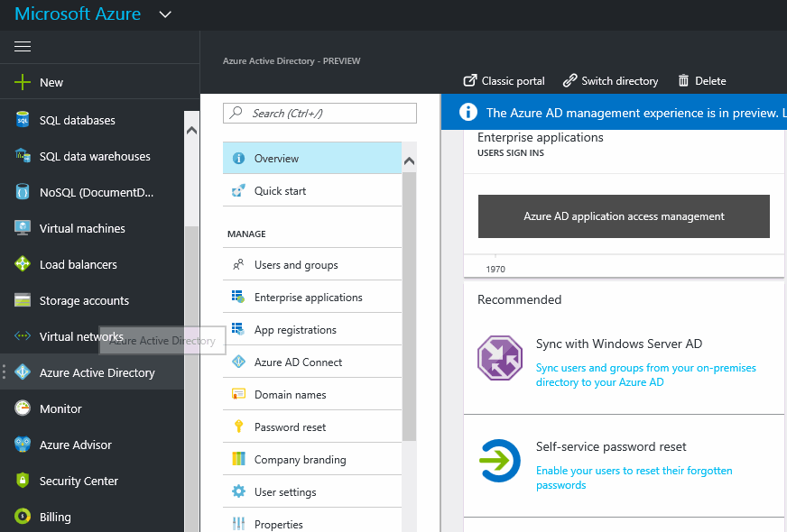The image size is (787, 532).
Task: Click the Monitor gauge icon
Action: (23, 408)
